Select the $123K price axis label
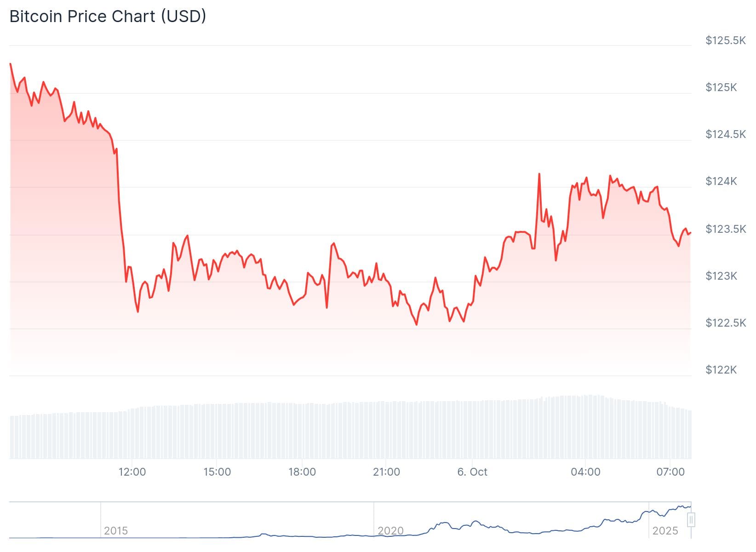756x552 pixels. tap(721, 276)
